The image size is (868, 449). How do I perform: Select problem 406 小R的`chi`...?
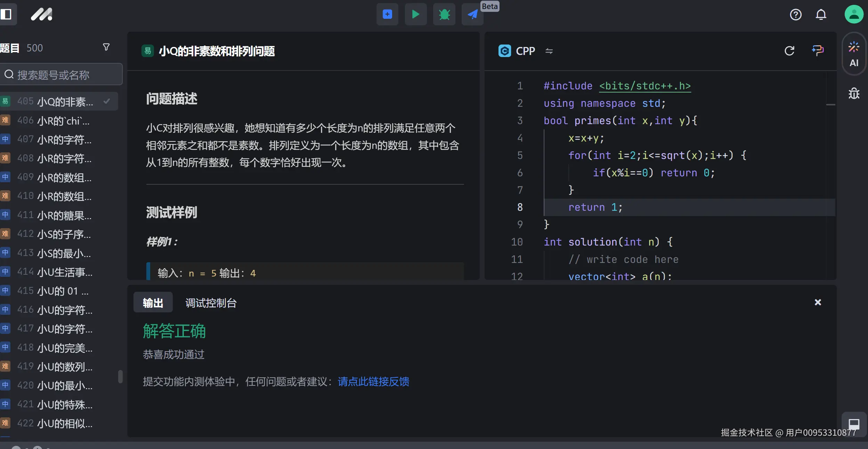[58, 120]
